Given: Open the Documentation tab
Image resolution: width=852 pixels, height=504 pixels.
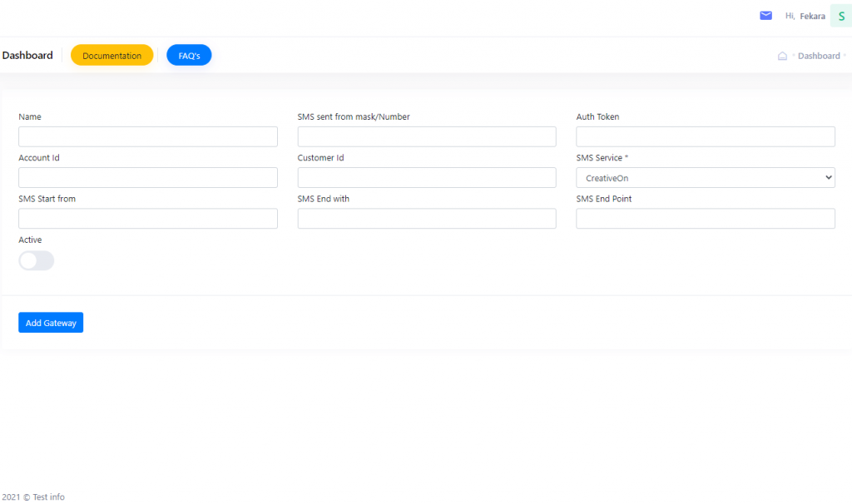Looking at the screenshot, I should 111,56.
